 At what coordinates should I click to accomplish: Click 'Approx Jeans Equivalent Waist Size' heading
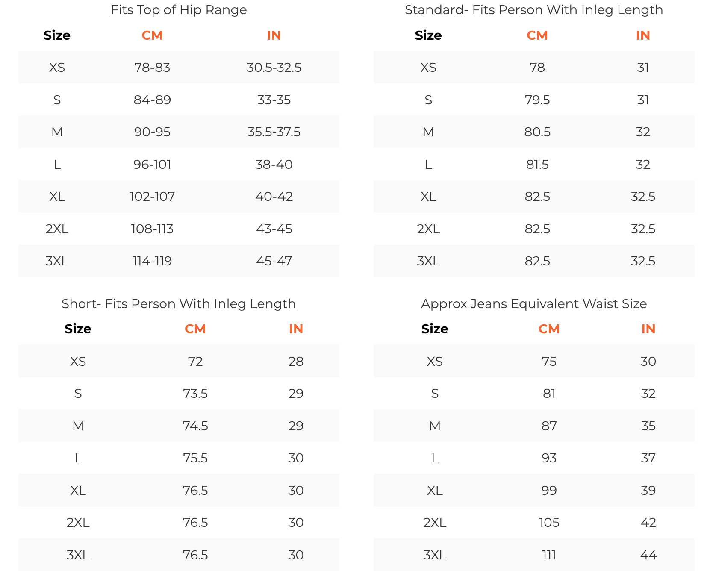[533, 304]
